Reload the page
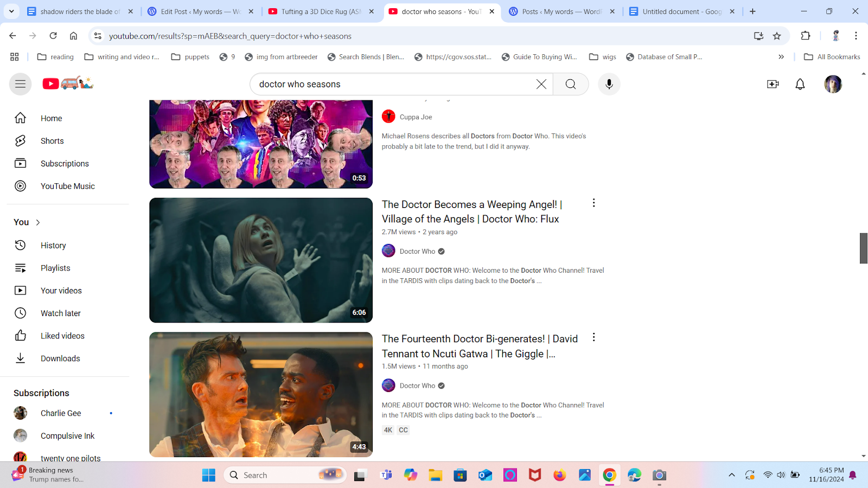This screenshot has height=488, width=868. click(53, 36)
